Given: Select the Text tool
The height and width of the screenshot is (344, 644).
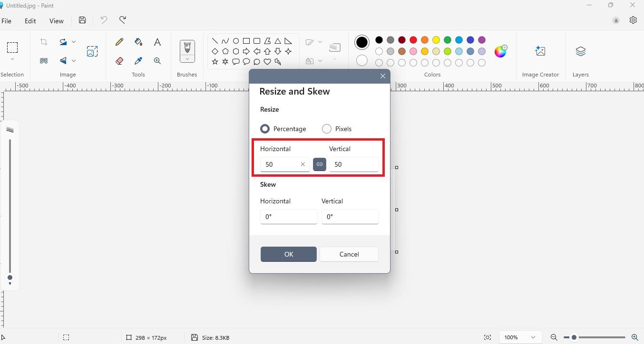Looking at the screenshot, I should pyautogui.click(x=157, y=42).
